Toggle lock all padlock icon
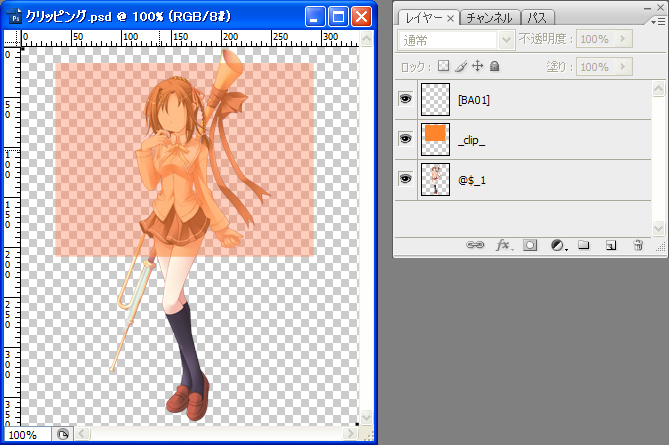This screenshot has height=445, width=669. tap(494, 66)
